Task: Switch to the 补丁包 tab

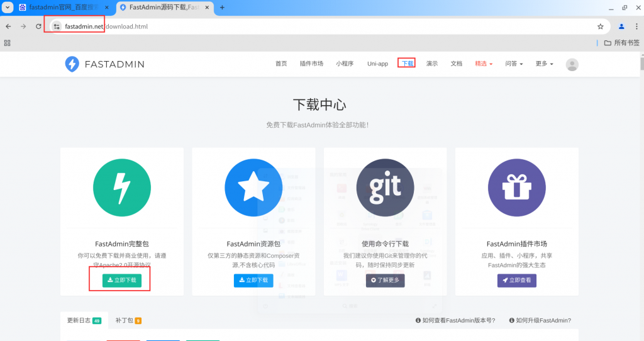Action: pyautogui.click(x=128, y=320)
